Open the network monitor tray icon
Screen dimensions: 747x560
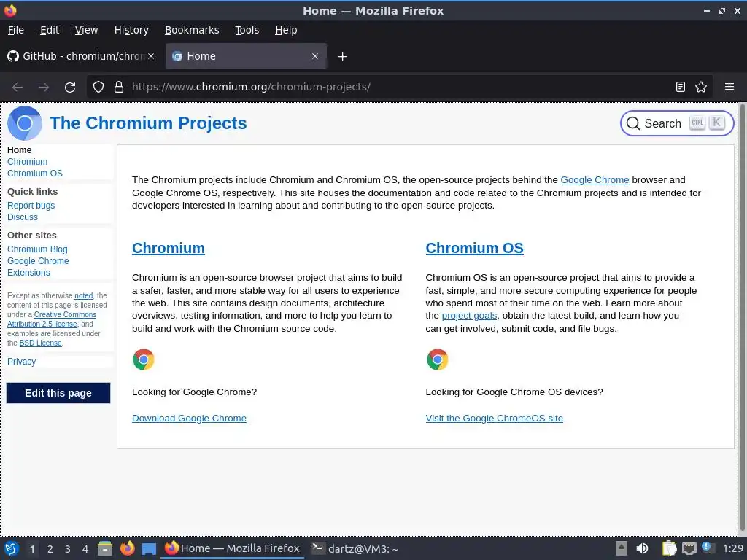(x=689, y=549)
